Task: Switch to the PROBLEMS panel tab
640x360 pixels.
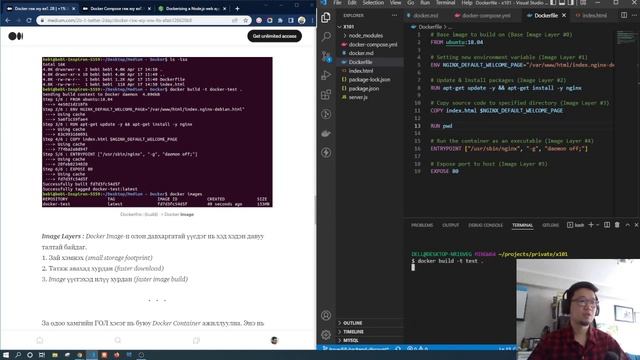Action: 422,225
